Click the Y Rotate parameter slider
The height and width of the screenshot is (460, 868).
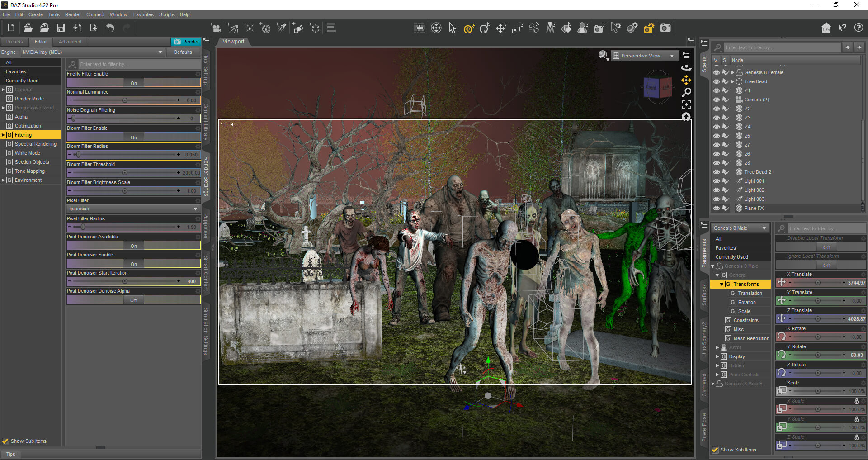(x=817, y=355)
